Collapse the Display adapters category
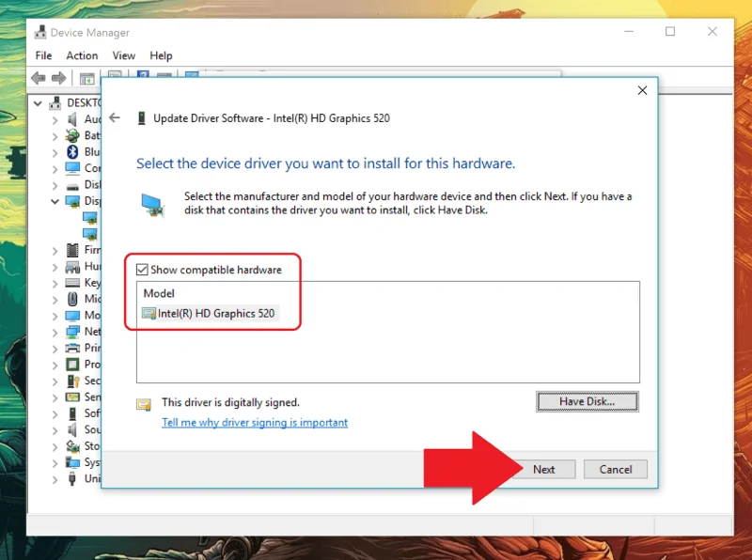This screenshot has width=752, height=560. (55, 201)
